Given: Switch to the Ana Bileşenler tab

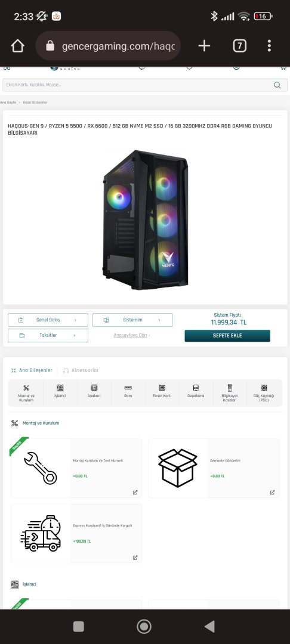Looking at the screenshot, I should point(32,370).
